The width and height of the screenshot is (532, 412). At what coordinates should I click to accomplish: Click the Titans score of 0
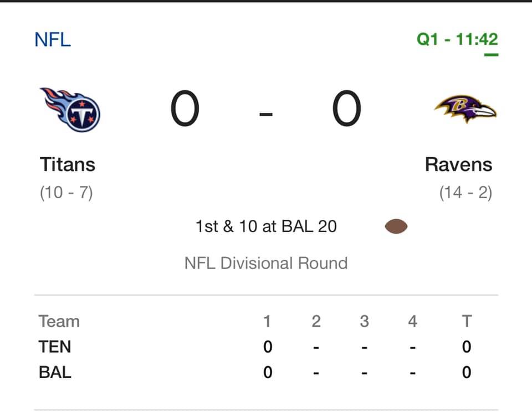(185, 110)
